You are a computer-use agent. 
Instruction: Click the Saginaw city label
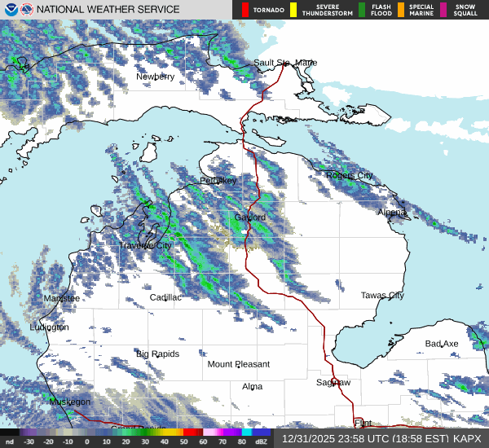pyautogui.click(x=333, y=382)
